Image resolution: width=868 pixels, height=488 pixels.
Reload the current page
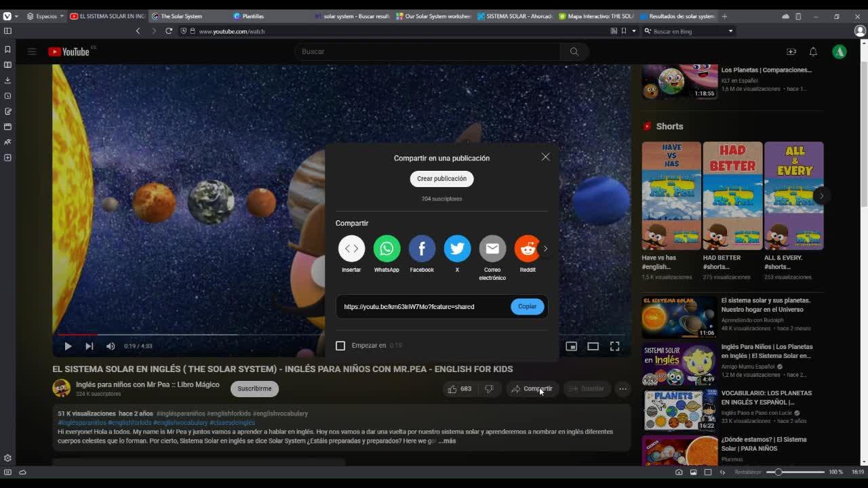[169, 31]
